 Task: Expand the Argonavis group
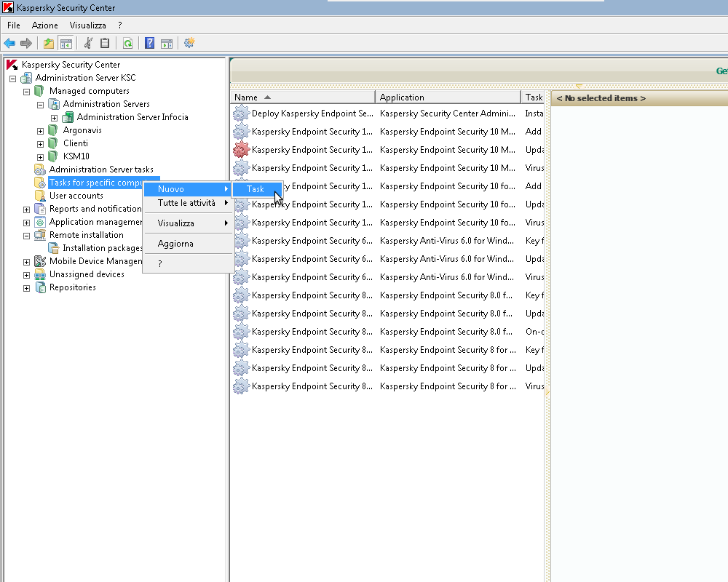click(x=40, y=131)
